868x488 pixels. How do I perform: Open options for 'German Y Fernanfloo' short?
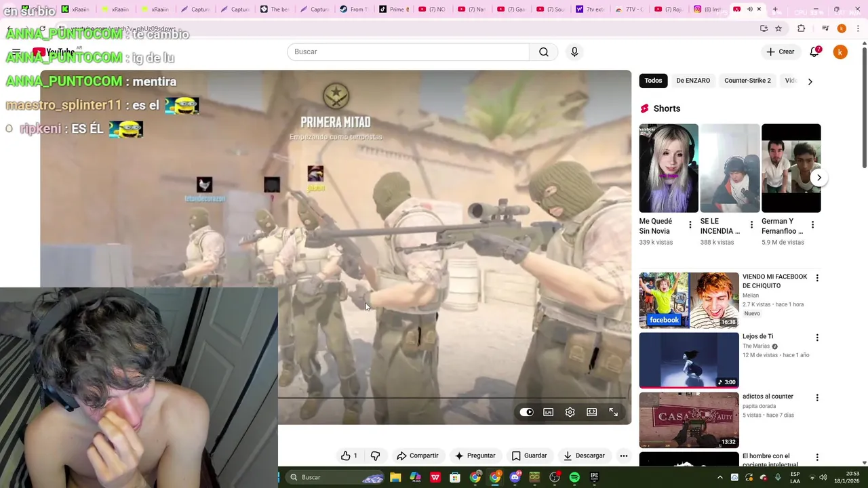(x=812, y=225)
